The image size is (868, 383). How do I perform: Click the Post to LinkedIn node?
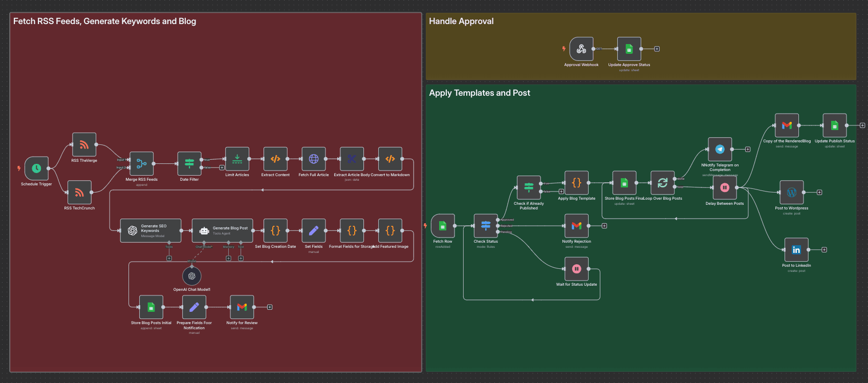pos(796,250)
